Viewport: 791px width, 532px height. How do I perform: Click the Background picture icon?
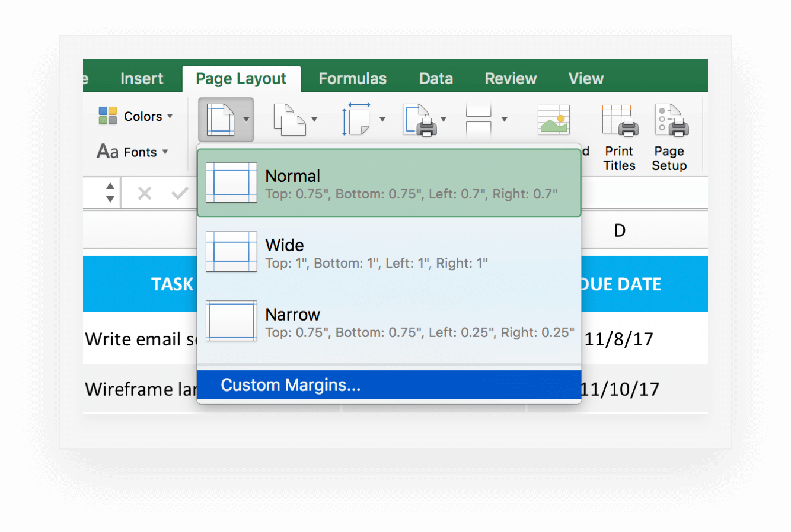554,120
